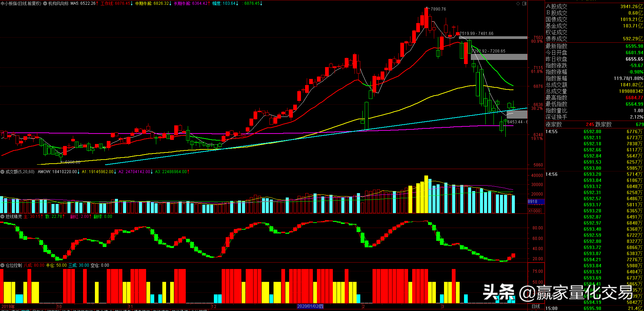
Task: Click the 14:56 tick time entry
Action: click(x=552, y=174)
